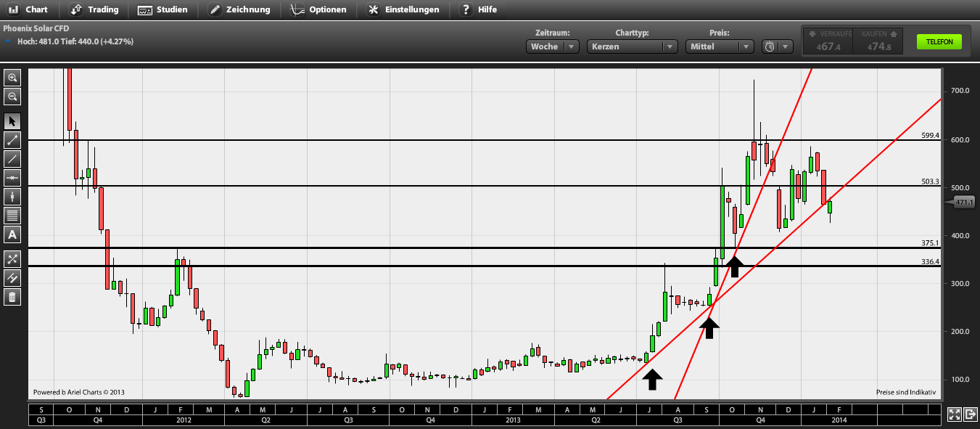Open the Zeitraum Woche dropdown
The width and height of the screenshot is (980, 429).
tap(553, 46)
